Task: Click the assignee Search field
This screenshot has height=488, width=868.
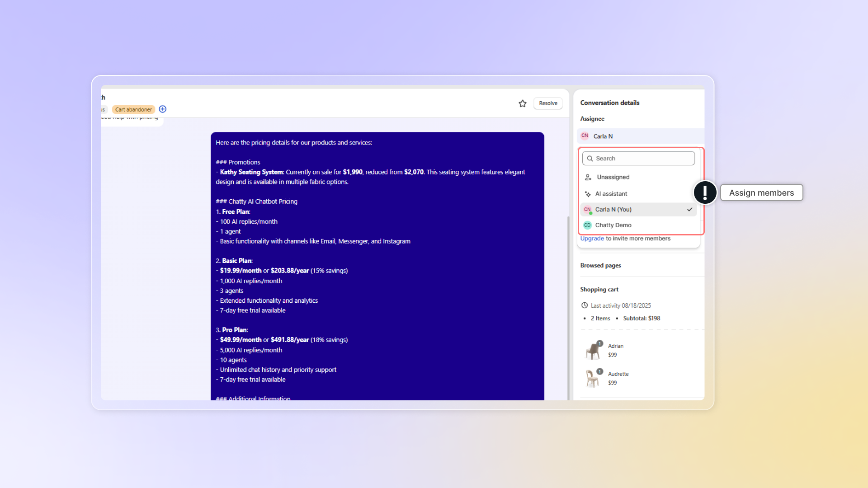Action: 642,159
